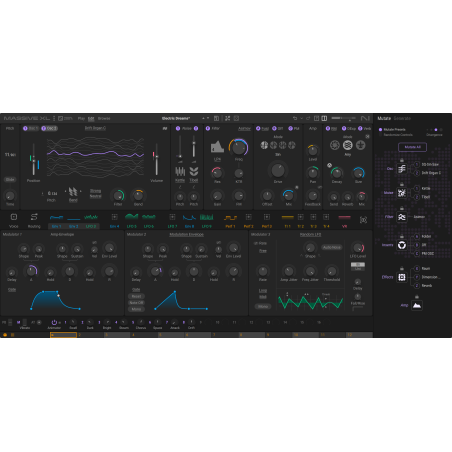Toggle the Verb effect power button
This screenshot has width=452, height=452.
pyautogui.click(x=360, y=128)
